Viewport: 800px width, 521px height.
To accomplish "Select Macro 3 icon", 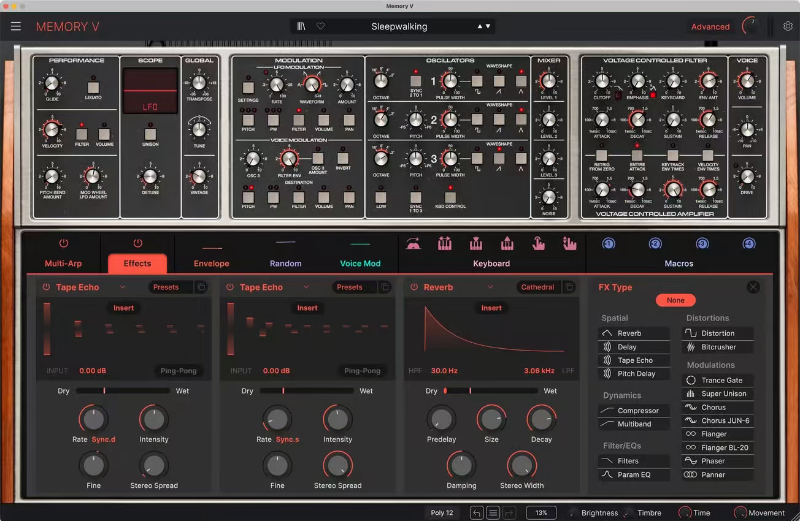I will pyautogui.click(x=702, y=244).
